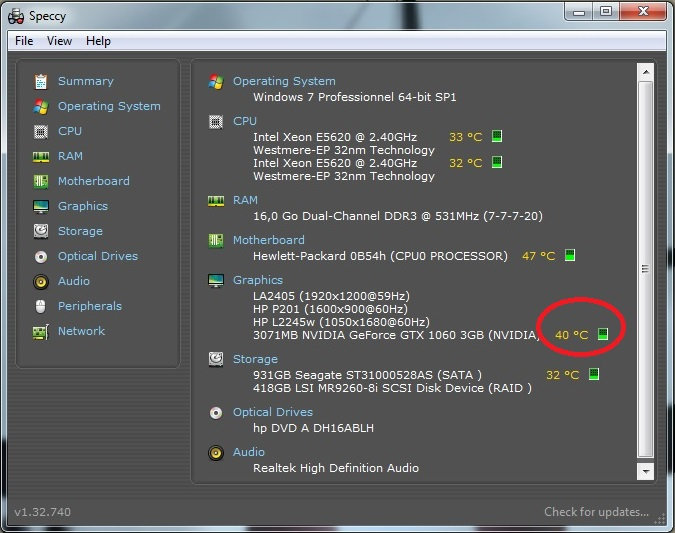
Task: Click the scrollbar down arrow
Action: tap(646, 471)
